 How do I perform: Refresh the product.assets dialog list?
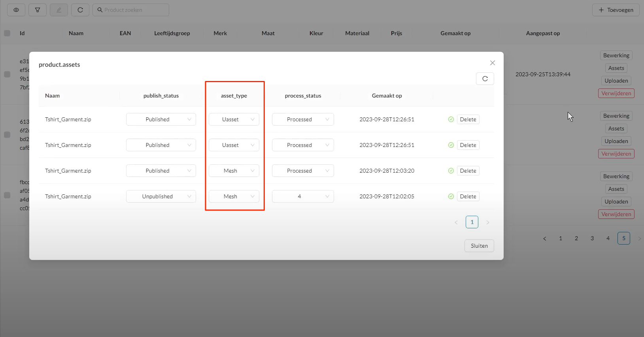click(x=485, y=79)
